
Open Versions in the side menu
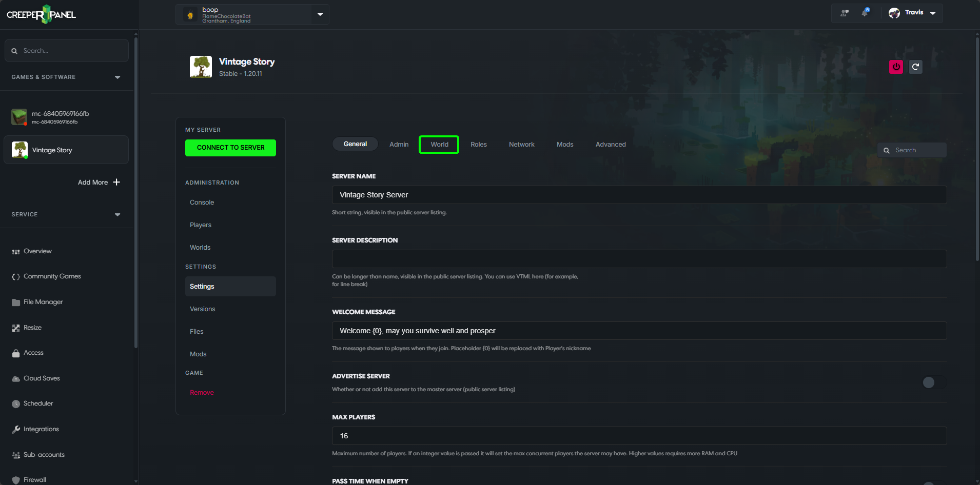click(x=202, y=309)
